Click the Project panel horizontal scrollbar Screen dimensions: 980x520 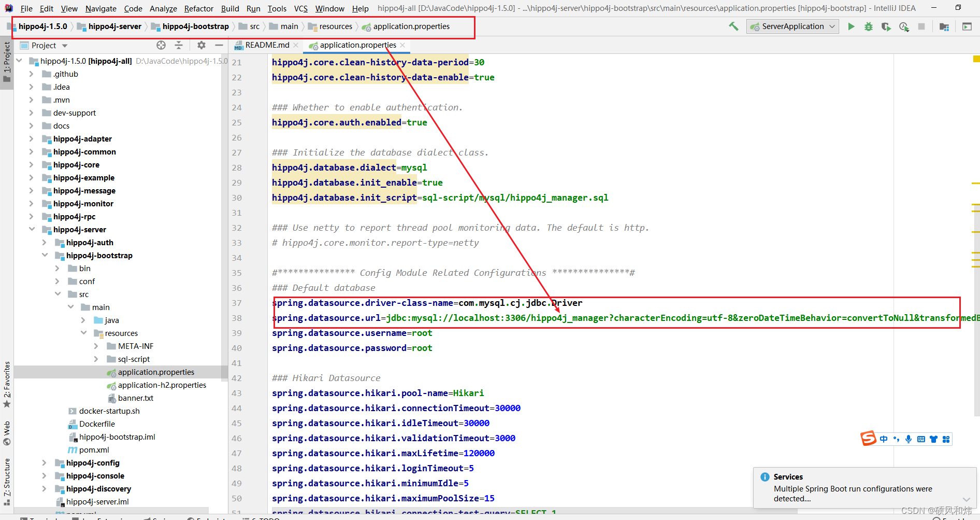click(x=111, y=510)
